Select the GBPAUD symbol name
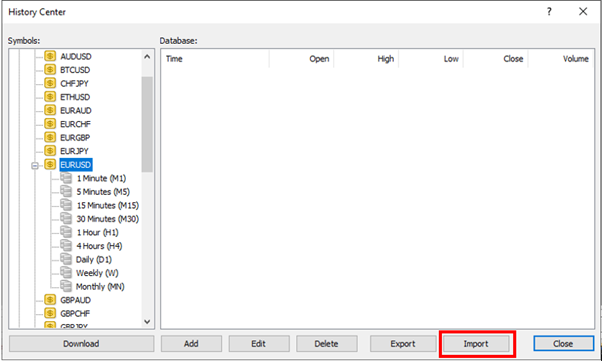The height and width of the screenshot is (361, 602). tap(75, 300)
